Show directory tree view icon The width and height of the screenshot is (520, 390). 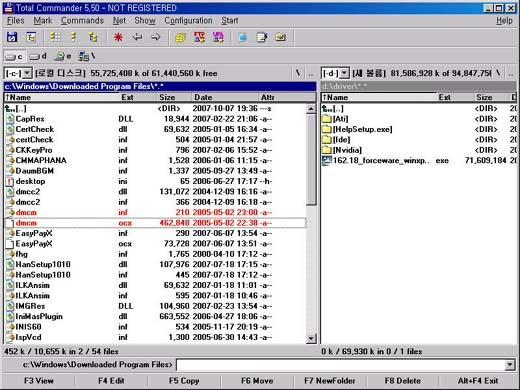[x=93, y=37]
